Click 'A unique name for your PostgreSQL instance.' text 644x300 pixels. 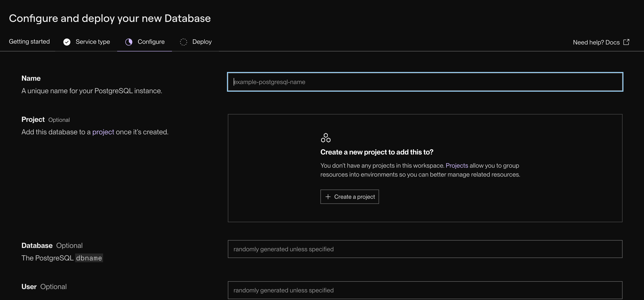coord(92,91)
